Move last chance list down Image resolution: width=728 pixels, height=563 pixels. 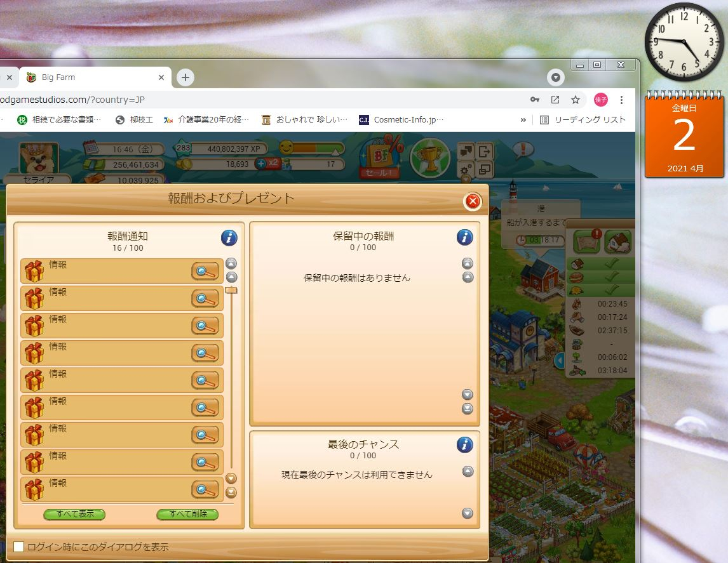468,513
